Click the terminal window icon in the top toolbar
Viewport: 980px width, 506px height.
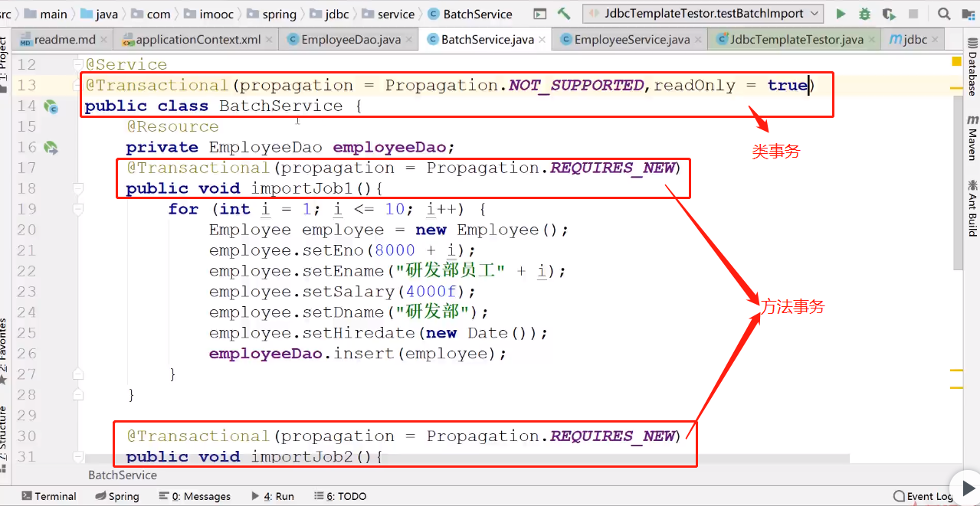click(540, 14)
